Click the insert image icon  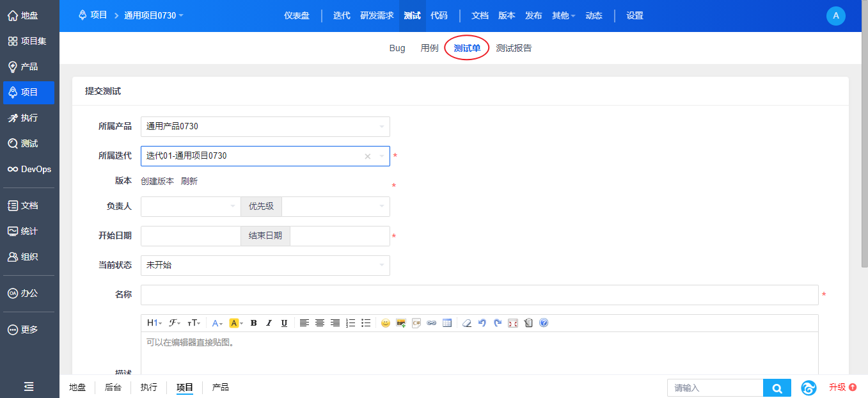tap(401, 323)
